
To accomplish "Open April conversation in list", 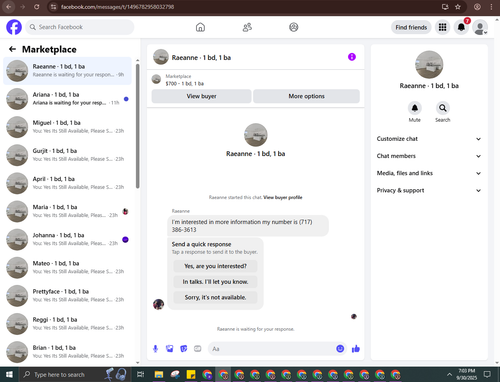I will pos(67,183).
